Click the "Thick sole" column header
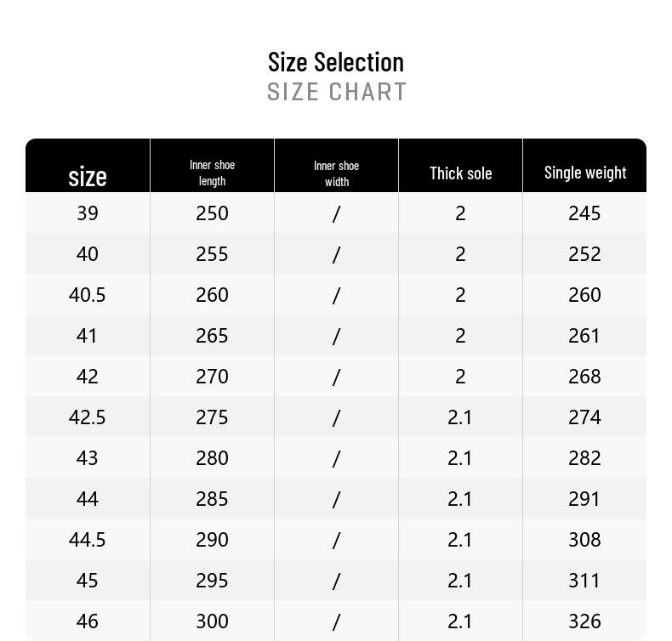The image size is (672, 641). pyautogui.click(x=460, y=173)
